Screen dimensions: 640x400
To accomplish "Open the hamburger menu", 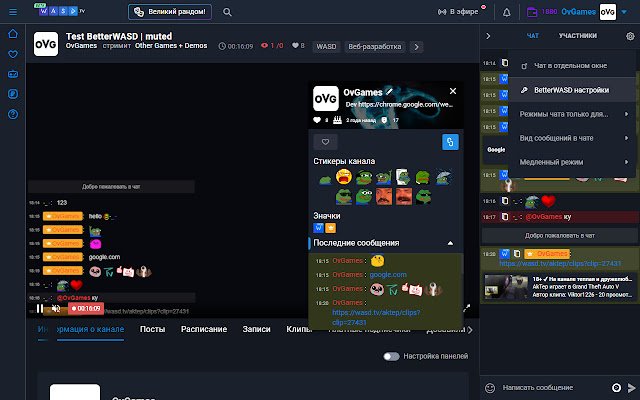I will pyautogui.click(x=13, y=12).
